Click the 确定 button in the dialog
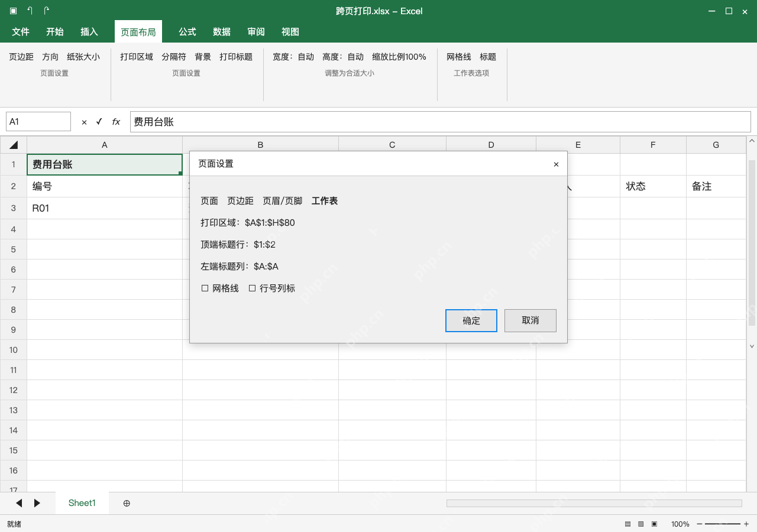 (x=471, y=320)
